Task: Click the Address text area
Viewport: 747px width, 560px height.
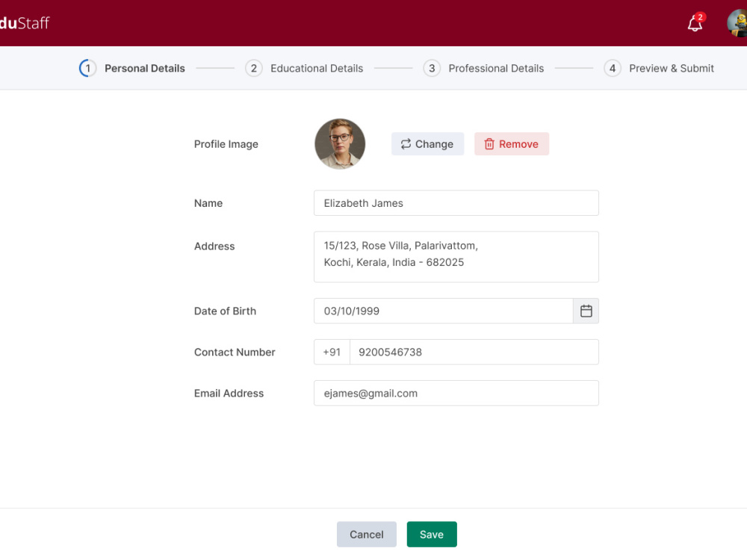Action: point(456,257)
